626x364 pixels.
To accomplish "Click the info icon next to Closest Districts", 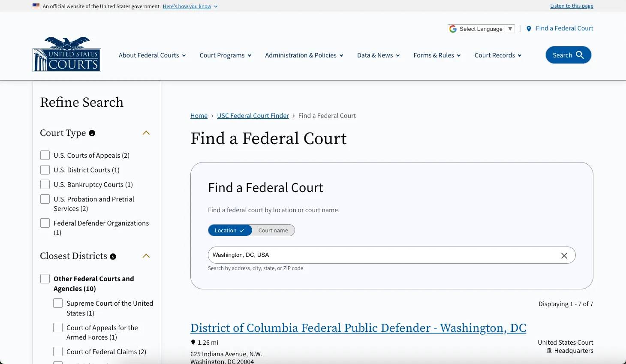I will point(113,256).
